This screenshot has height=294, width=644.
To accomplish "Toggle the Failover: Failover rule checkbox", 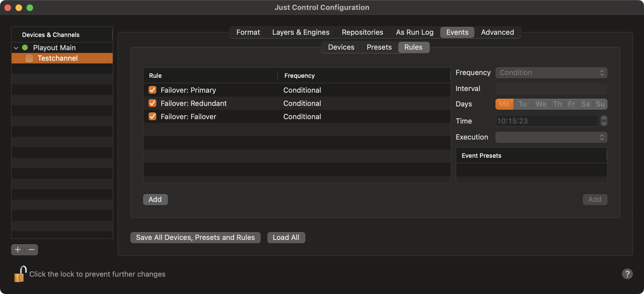I will pos(152,116).
